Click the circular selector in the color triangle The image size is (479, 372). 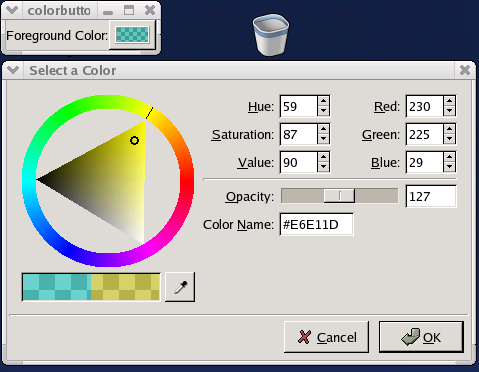coord(134,141)
